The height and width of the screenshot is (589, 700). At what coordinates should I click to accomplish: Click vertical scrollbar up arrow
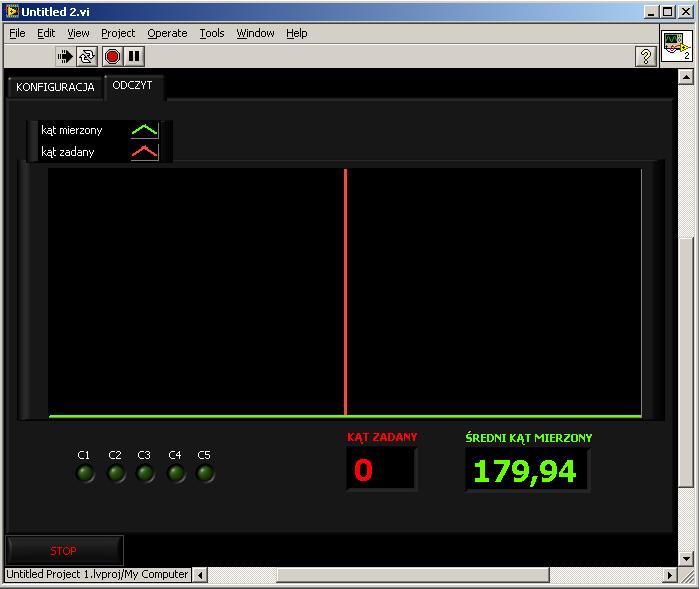click(686, 78)
